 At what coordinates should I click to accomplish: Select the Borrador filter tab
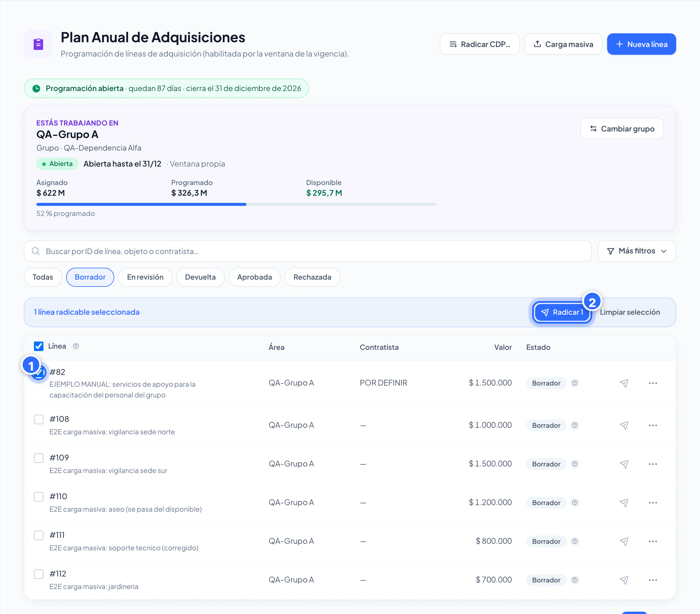point(90,277)
